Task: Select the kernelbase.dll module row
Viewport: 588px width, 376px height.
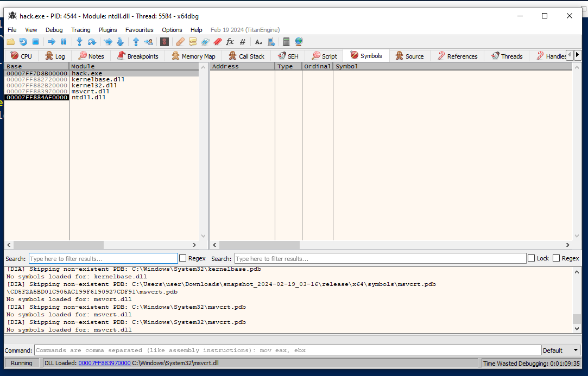Action: [102, 79]
